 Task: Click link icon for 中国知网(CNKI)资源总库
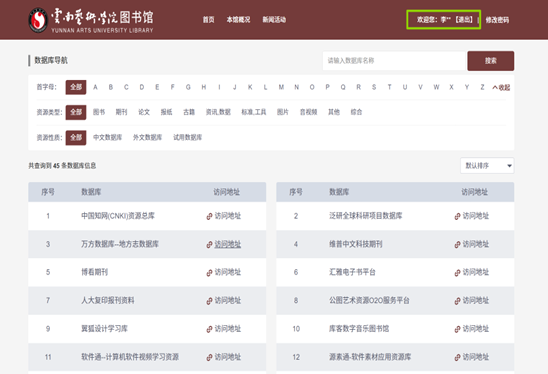[x=209, y=216]
